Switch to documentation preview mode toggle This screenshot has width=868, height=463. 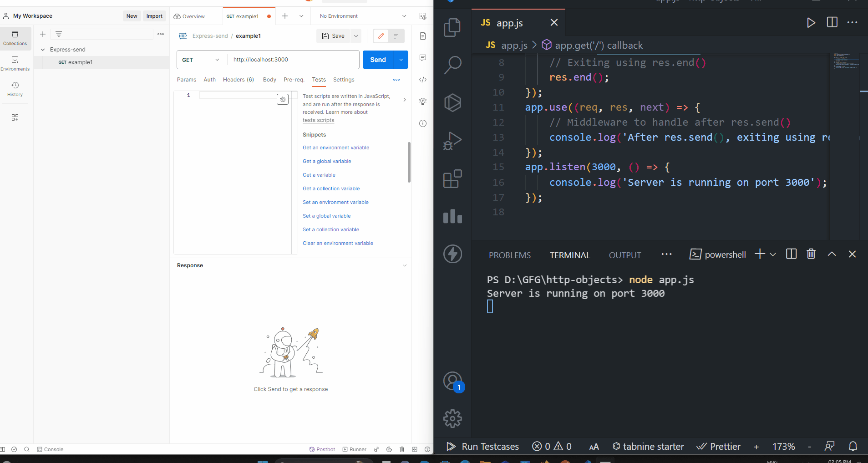(x=396, y=36)
